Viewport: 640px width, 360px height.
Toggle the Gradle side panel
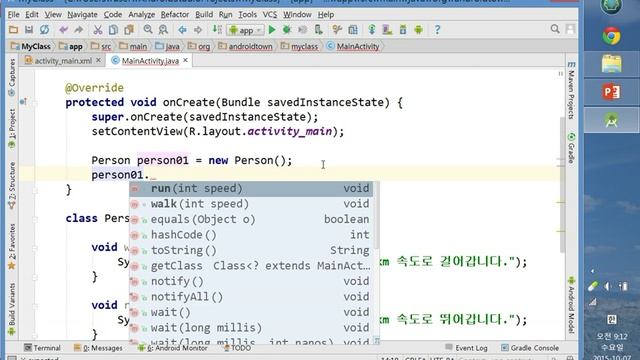(x=572, y=148)
